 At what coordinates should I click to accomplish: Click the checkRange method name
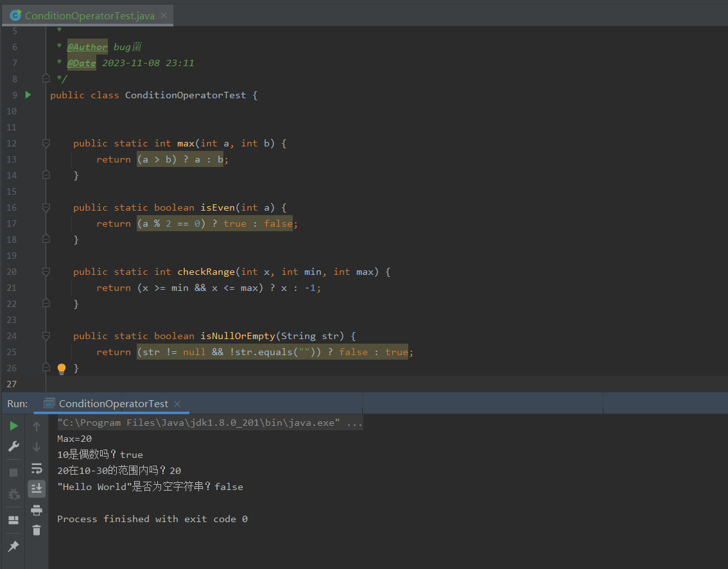pyautogui.click(x=206, y=272)
